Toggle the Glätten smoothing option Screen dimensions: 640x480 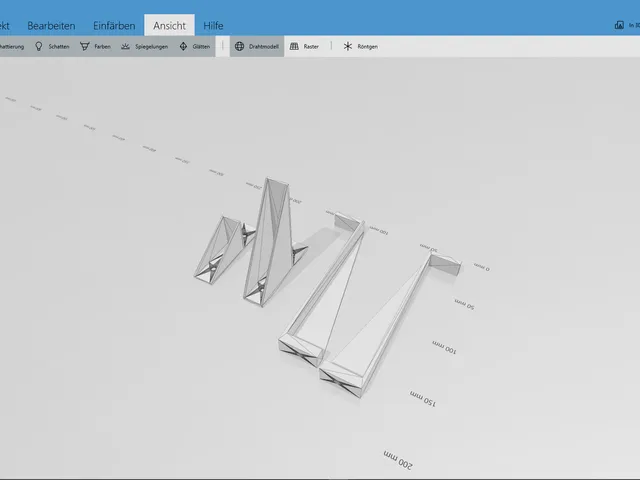(194, 46)
